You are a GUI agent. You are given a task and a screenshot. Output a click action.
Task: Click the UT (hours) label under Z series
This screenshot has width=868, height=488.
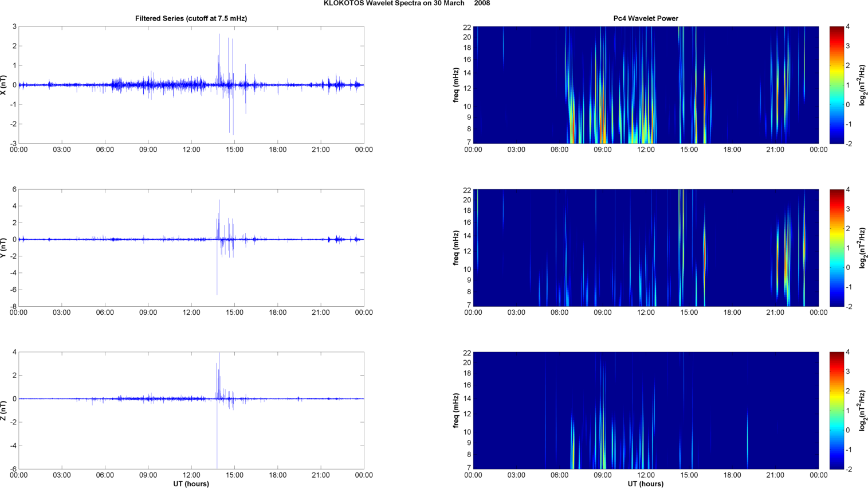(x=191, y=483)
